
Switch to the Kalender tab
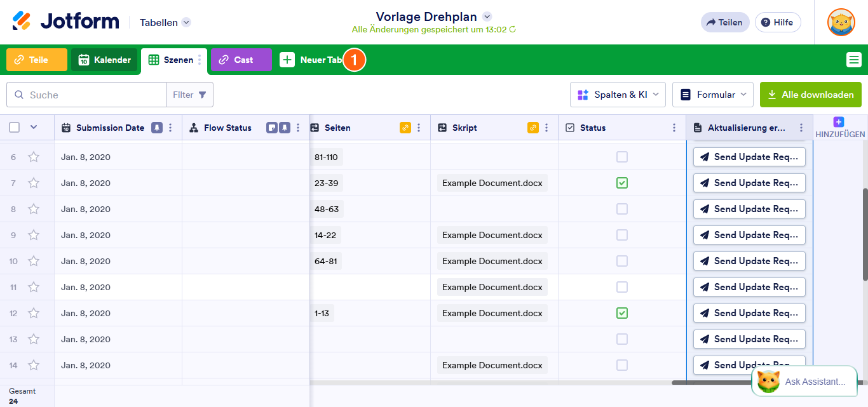coord(104,60)
